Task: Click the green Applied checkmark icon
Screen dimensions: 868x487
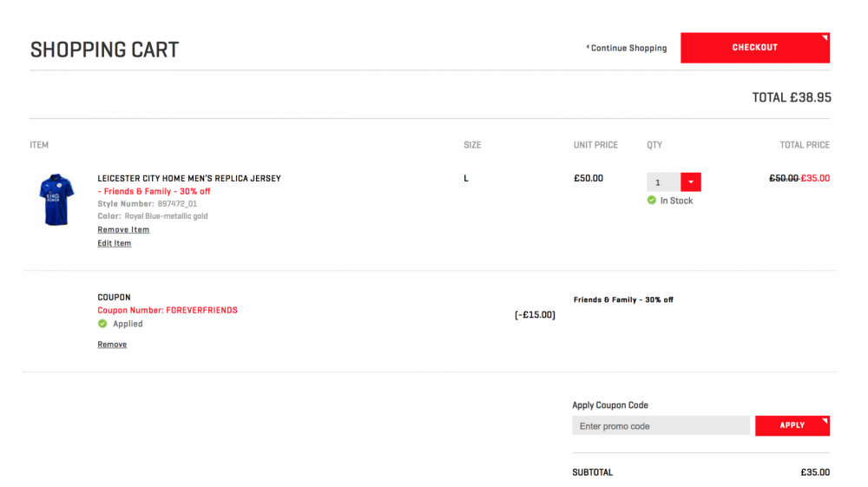Action: click(102, 324)
